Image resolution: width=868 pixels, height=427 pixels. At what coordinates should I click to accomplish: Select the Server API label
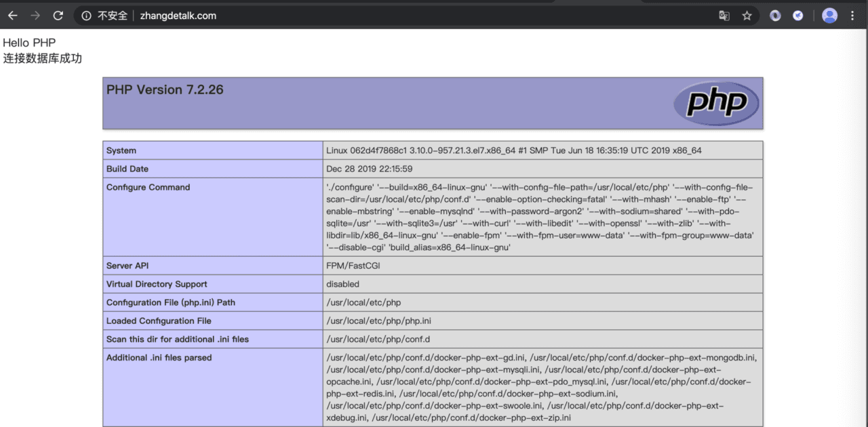pyautogui.click(x=129, y=266)
